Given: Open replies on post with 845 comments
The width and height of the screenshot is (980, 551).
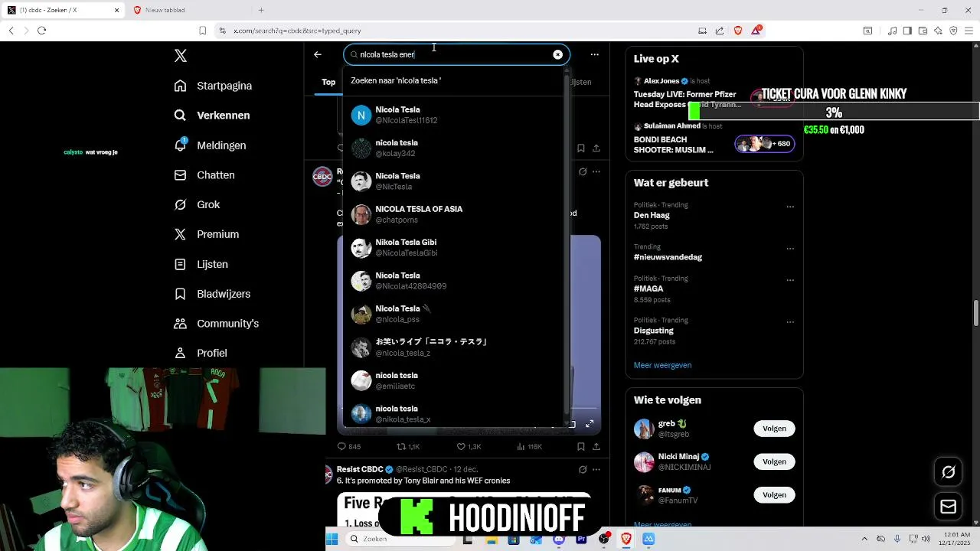Looking at the screenshot, I should 349,447.
